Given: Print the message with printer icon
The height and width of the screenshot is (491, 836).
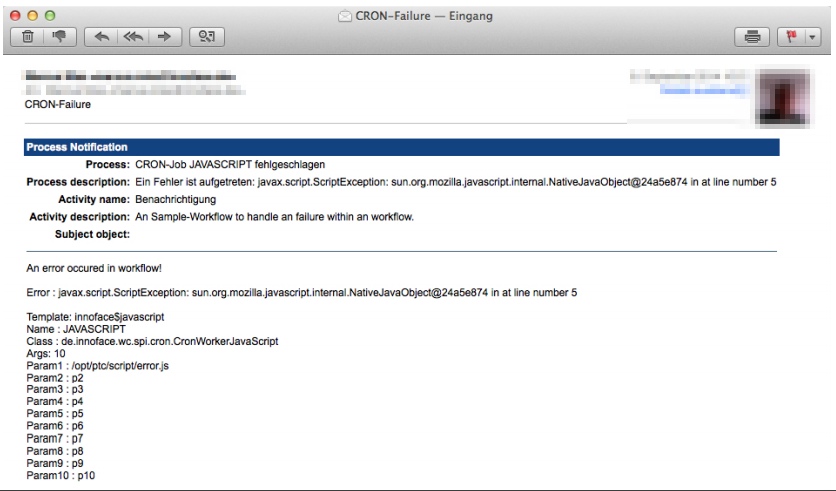Looking at the screenshot, I should click(752, 37).
